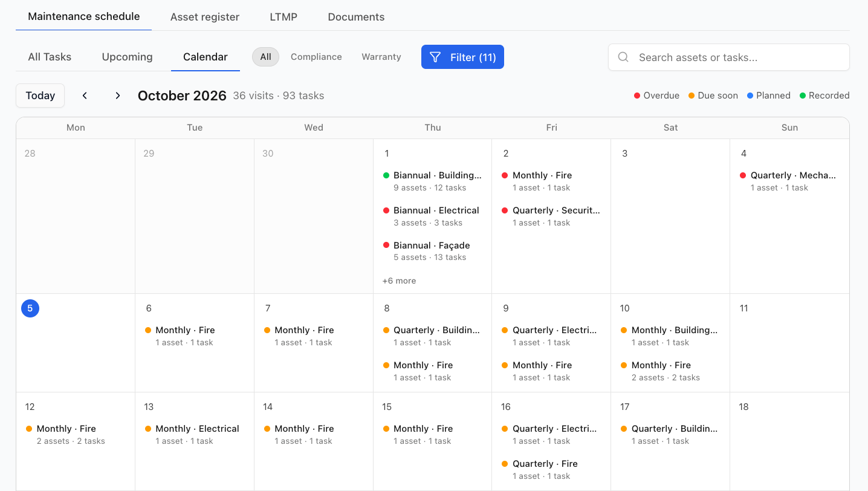The height and width of the screenshot is (491, 868).
Task: Open Quarterly · Mechanical event on October 4
Action: pos(789,181)
